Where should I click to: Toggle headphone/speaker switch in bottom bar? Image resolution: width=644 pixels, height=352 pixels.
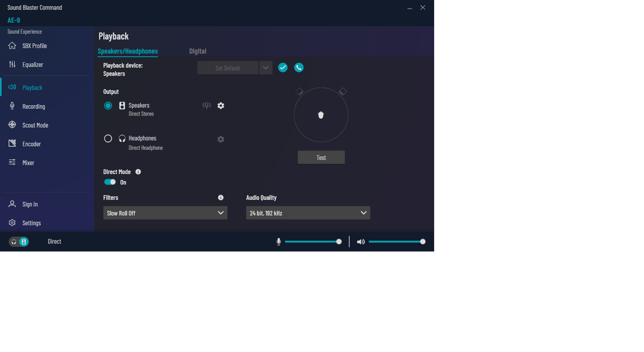tap(19, 242)
